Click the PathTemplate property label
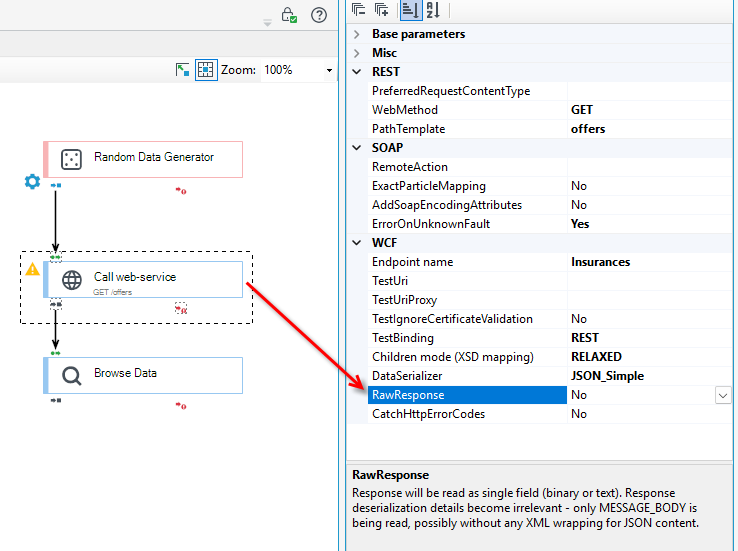The width and height of the screenshot is (738, 551). pos(409,129)
